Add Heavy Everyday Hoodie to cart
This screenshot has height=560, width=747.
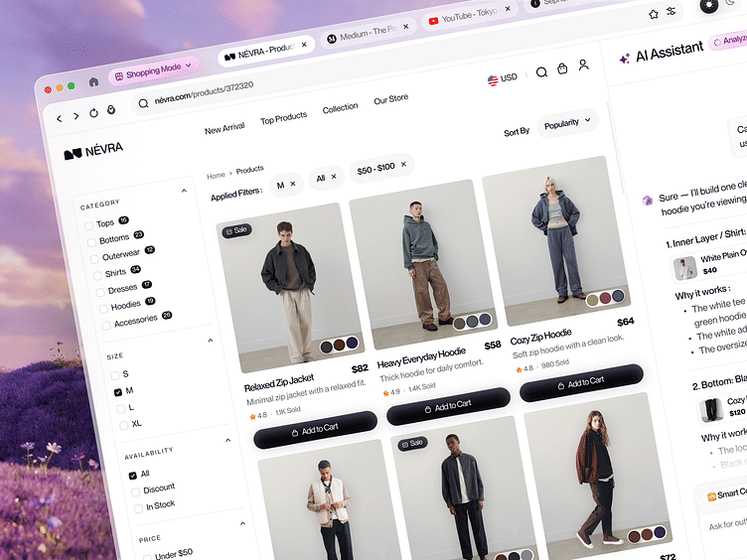click(x=448, y=406)
